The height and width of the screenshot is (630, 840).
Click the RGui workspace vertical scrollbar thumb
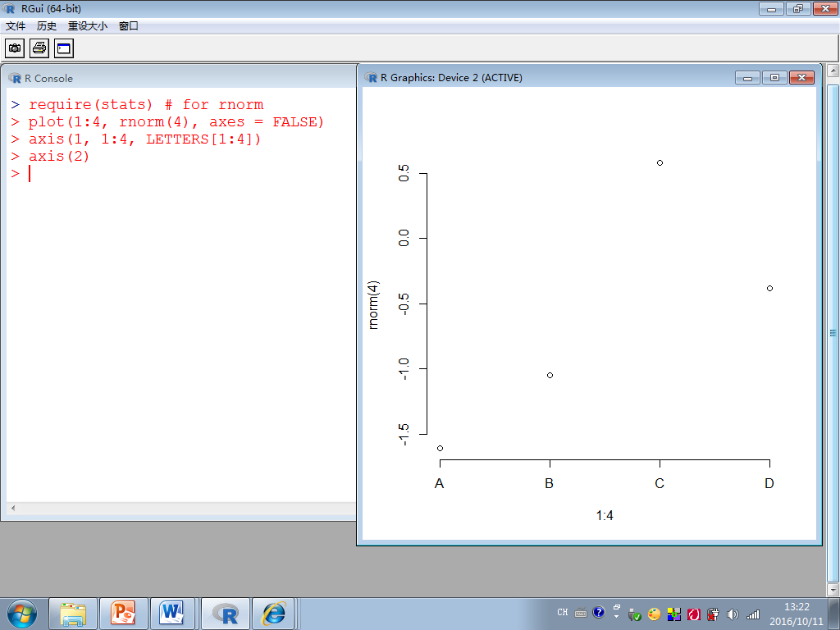pos(833,332)
